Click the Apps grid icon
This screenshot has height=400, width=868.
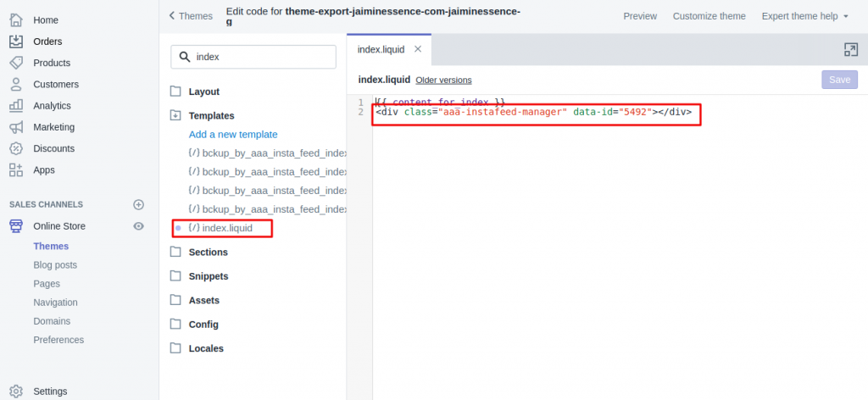(x=16, y=169)
